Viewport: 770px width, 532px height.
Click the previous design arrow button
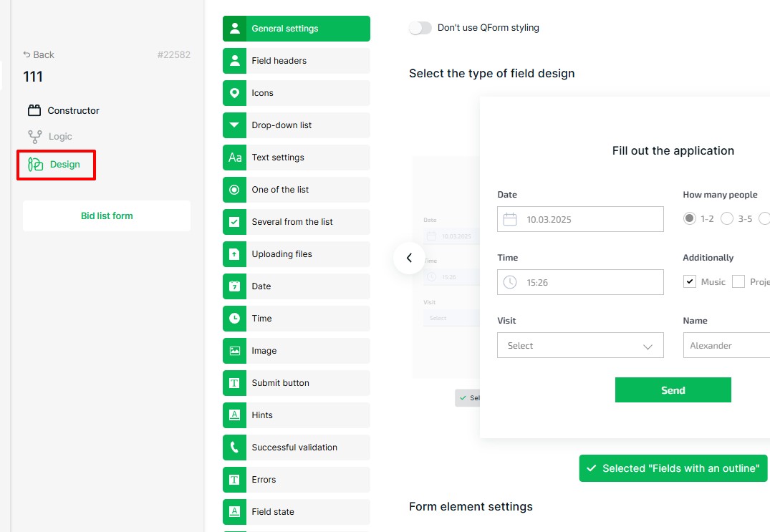pyautogui.click(x=409, y=258)
